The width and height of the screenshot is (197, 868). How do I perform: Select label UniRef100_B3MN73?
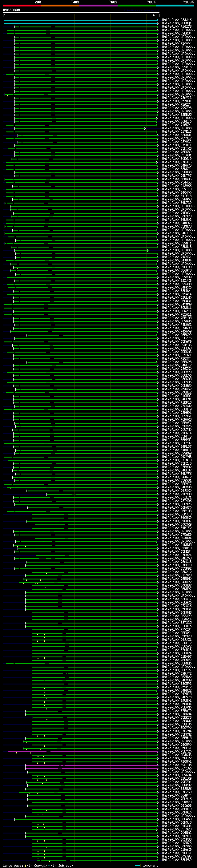click(177, 226)
